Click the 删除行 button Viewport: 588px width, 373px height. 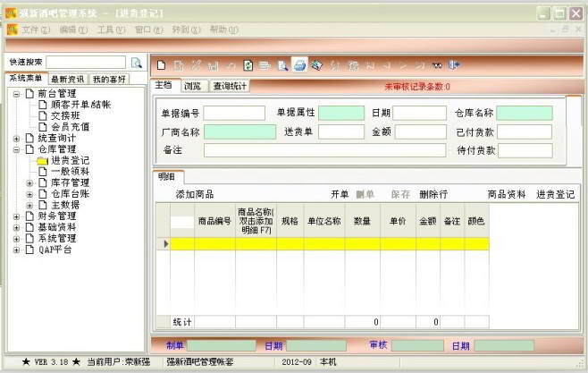click(x=433, y=194)
